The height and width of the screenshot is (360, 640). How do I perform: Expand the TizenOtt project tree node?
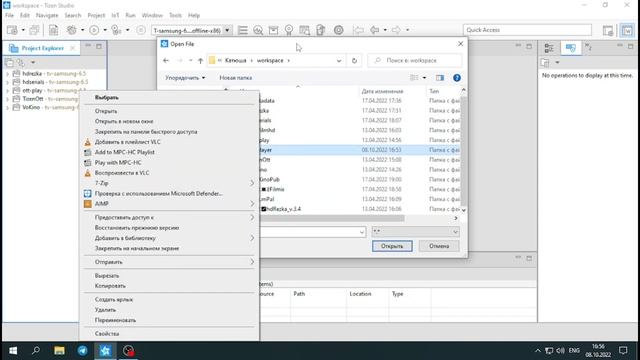point(7,99)
